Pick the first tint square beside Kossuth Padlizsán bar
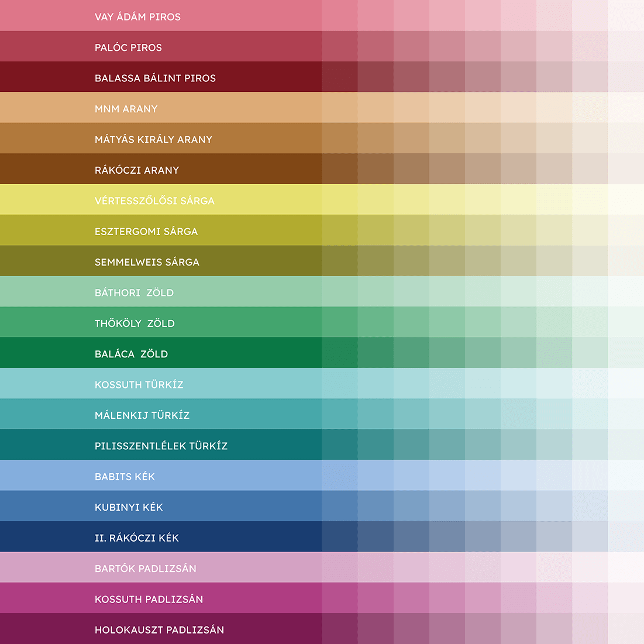644x644 pixels. coord(340,598)
